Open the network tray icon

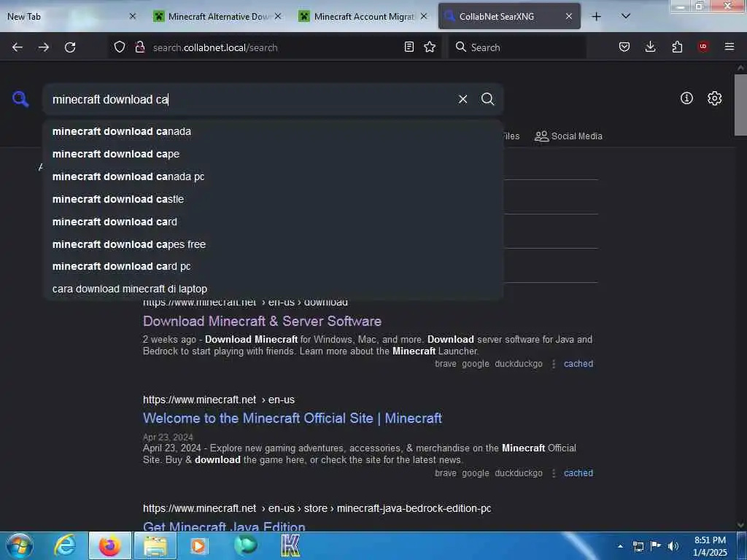tap(638, 546)
